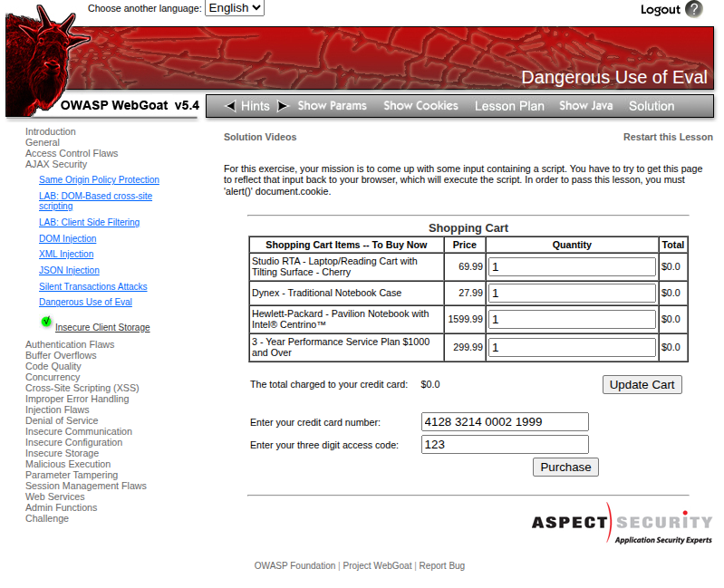Open the language selection dropdown

pos(235,8)
